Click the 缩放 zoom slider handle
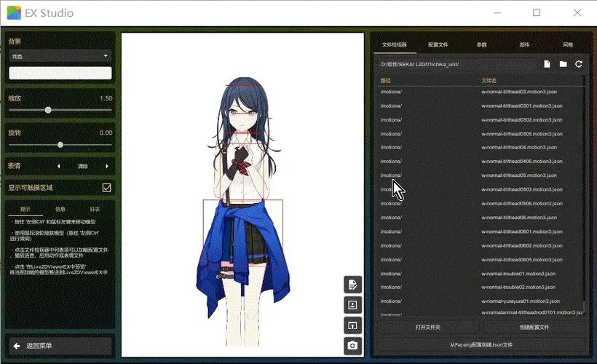The height and width of the screenshot is (364, 597). click(48, 110)
